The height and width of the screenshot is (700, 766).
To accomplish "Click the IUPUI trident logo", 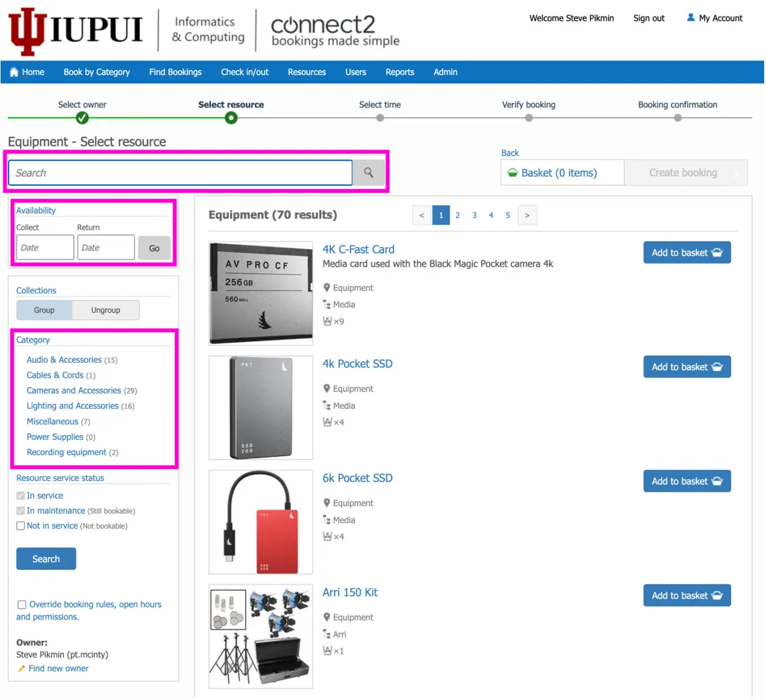I will point(27,31).
